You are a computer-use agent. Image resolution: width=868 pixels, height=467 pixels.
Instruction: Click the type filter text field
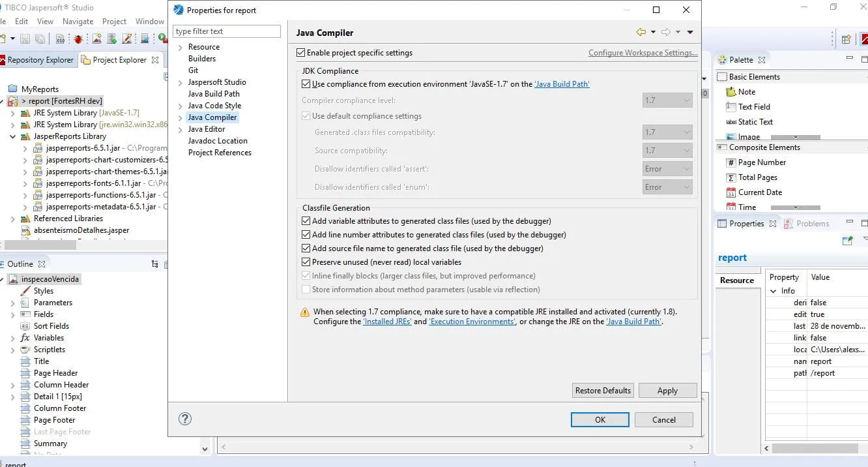[x=227, y=31]
